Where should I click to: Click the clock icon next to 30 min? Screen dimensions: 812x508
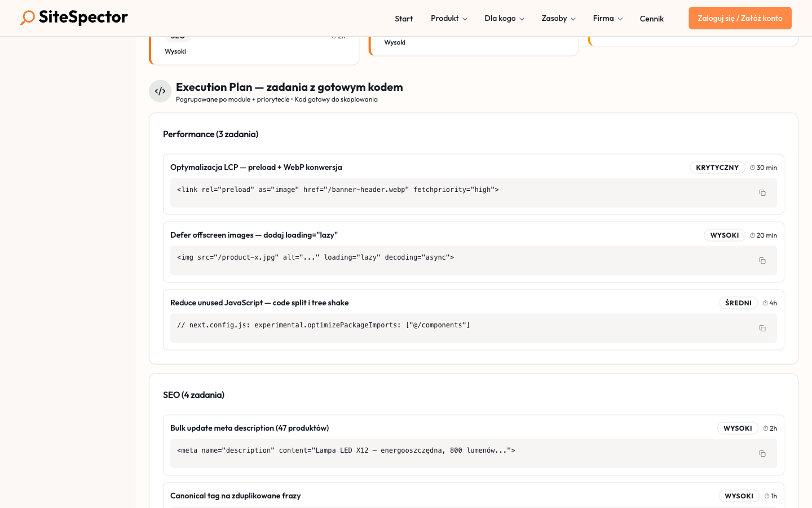tap(752, 167)
